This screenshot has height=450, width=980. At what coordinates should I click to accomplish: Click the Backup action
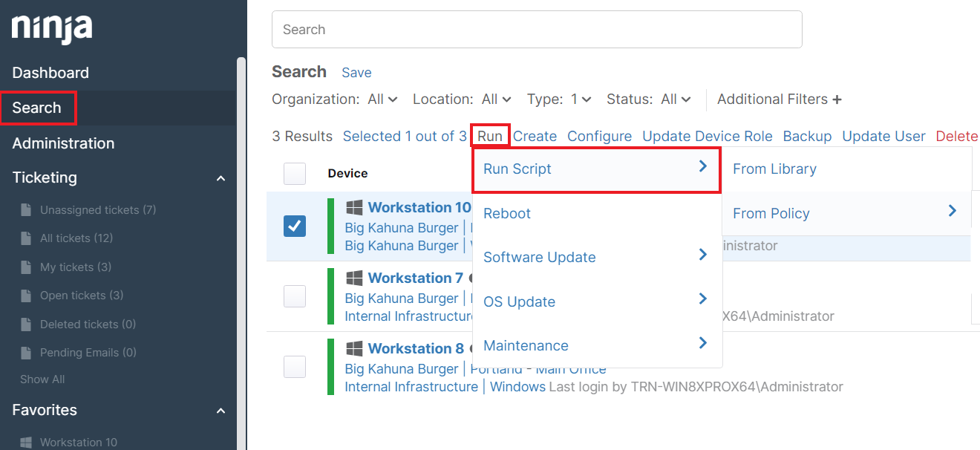[x=807, y=136]
